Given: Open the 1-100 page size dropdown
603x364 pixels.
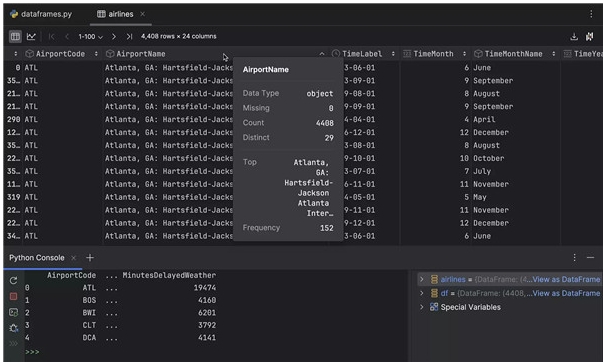Looking at the screenshot, I should tap(90, 37).
